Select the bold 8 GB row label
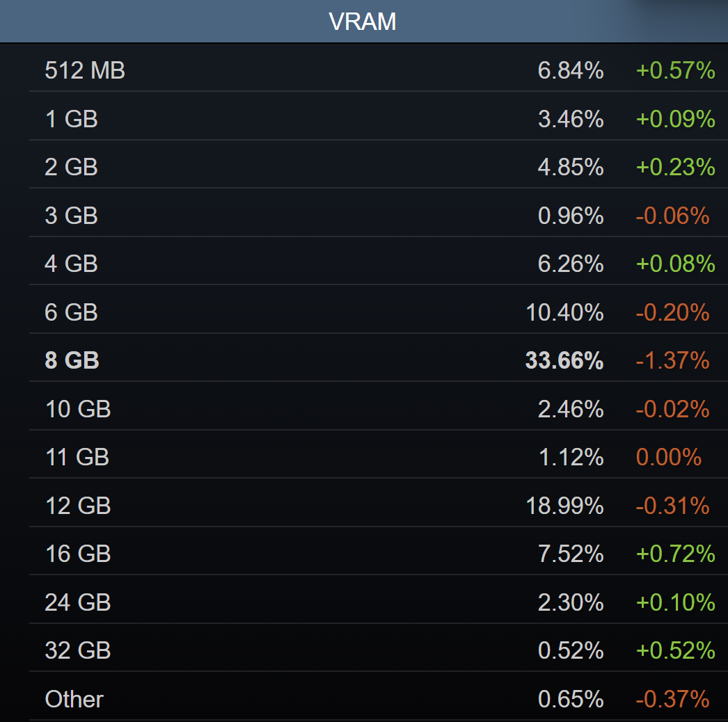 click(x=72, y=360)
